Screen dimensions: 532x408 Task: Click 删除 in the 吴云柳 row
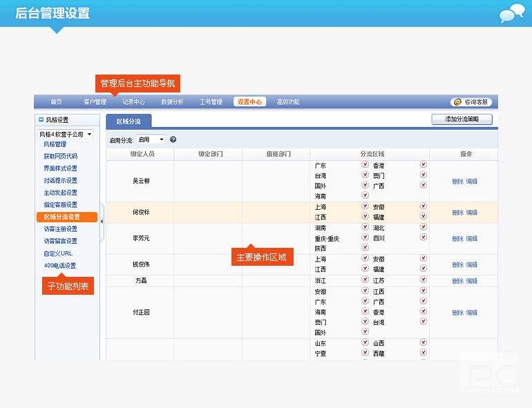(x=457, y=182)
